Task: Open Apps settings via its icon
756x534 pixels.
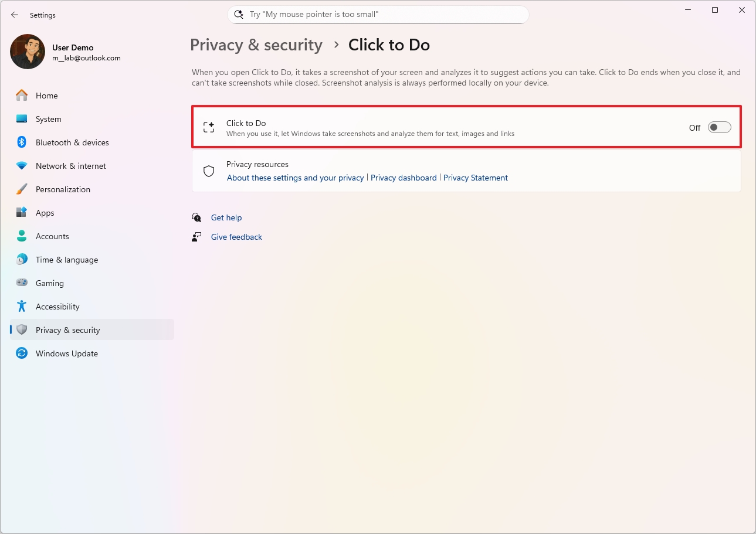Action: 22,212
